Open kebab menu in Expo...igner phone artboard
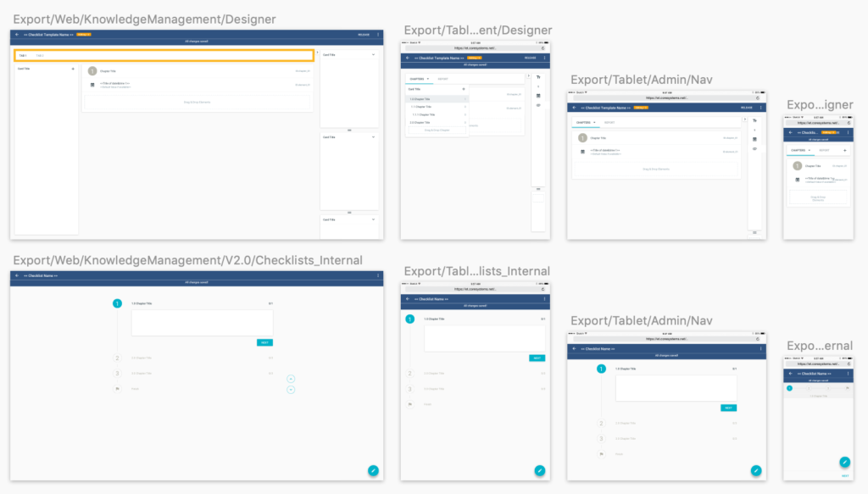Image resolution: width=868 pixels, height=494 pixels. point(848,133)
